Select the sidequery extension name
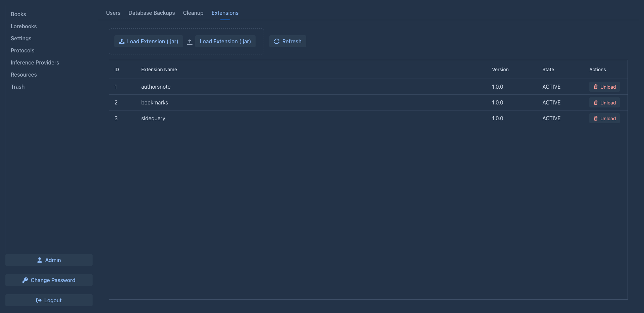Image resolution: width=644 pixels, height=313 pixels. coord(153,118)
